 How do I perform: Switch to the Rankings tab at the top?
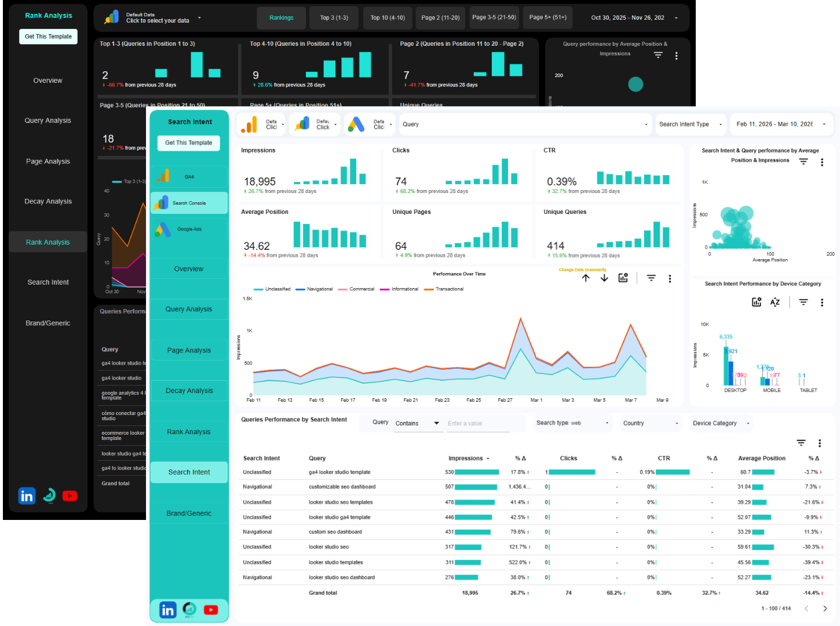tap(281, 18)
